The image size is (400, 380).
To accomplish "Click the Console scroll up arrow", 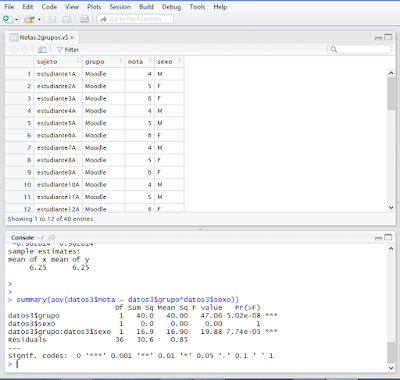I will pyautogui.click(x=391, y=249).
